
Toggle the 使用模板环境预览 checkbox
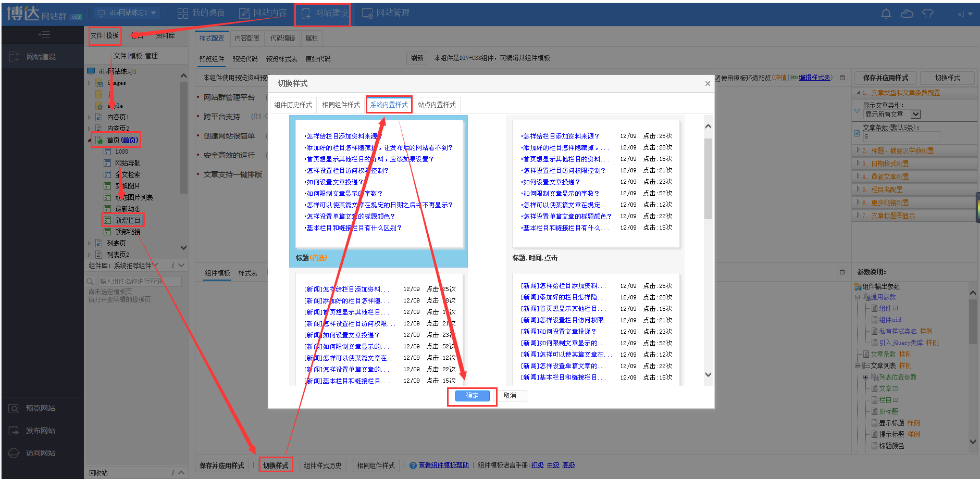717,78
